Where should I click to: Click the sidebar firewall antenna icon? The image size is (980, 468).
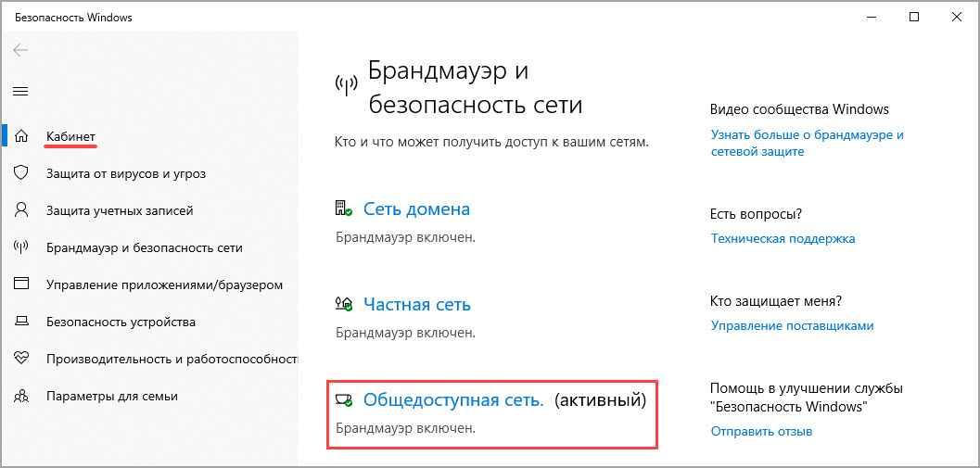(x=21, y=247)
